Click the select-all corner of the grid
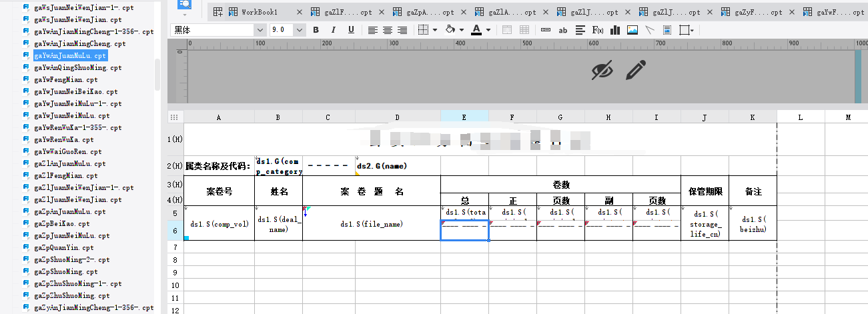Screen dimensions: 868x314 175,117
